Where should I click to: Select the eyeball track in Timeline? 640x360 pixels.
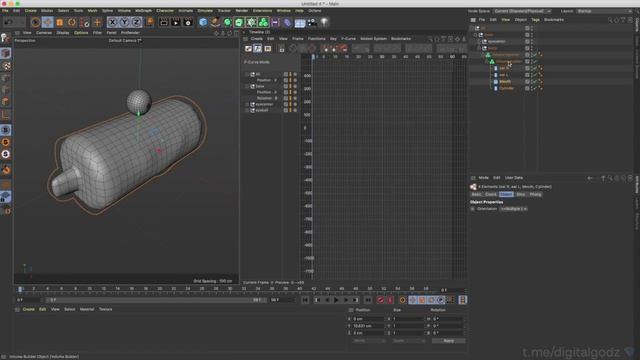(x=262, y=110)
